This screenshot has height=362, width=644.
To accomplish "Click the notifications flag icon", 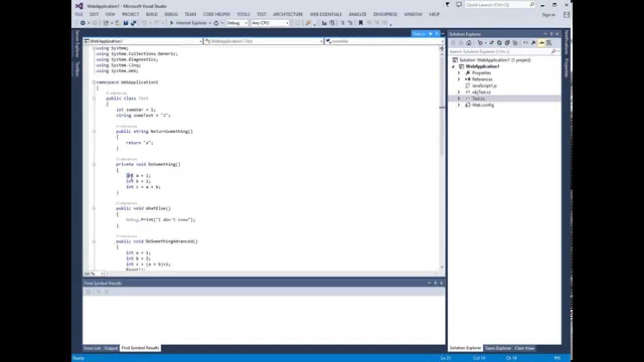I will (448, 5).
